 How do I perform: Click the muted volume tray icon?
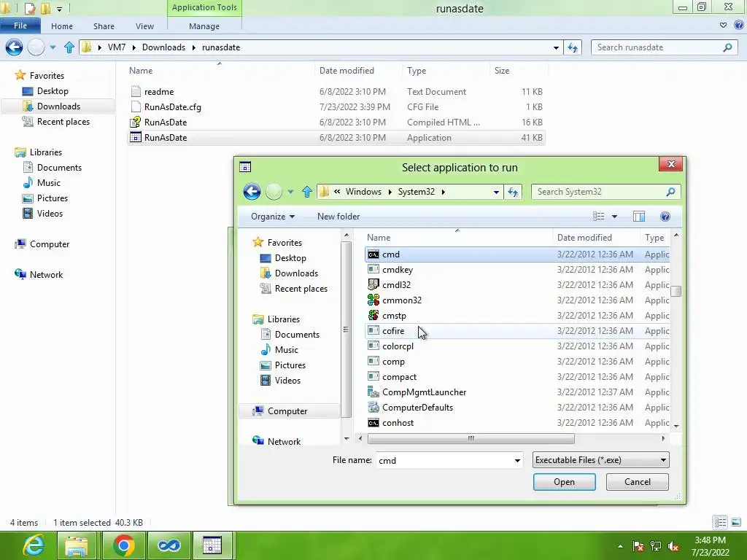[x=673, y=546]
